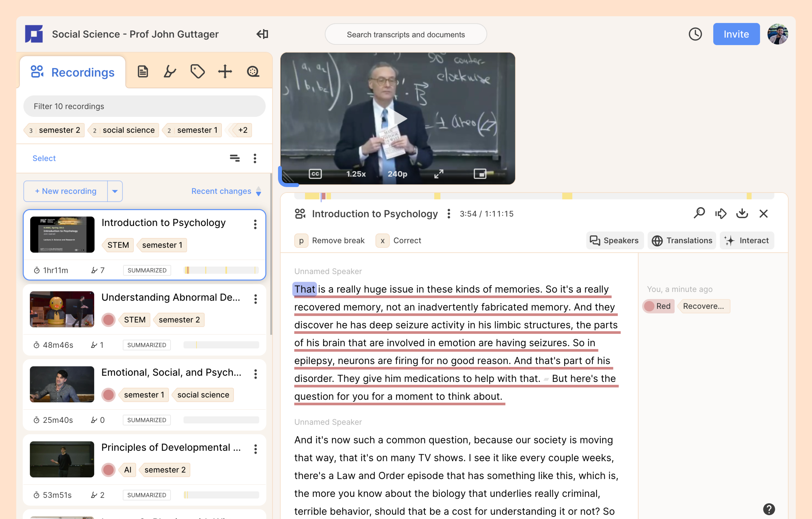Viewport: 812px width, 519px height.
Task: Download the transcript with download icon
Action: 742,213
